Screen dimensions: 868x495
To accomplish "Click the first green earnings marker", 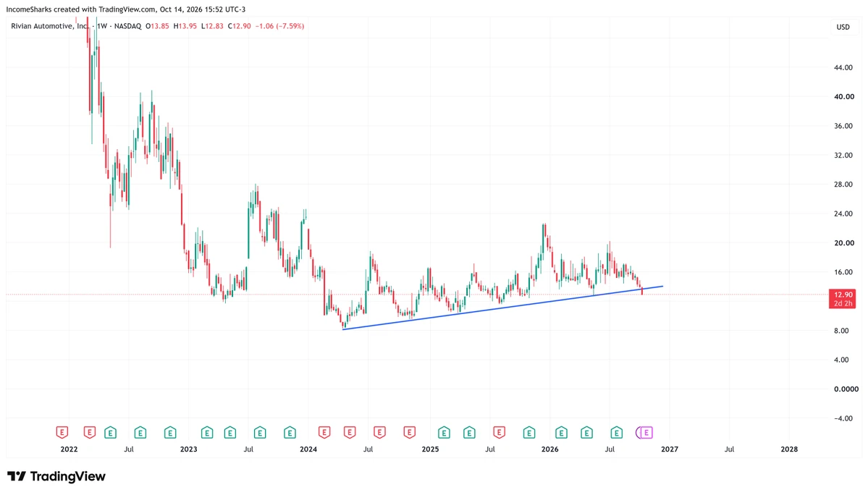I will pyautogui.click(x=111, y=433).
